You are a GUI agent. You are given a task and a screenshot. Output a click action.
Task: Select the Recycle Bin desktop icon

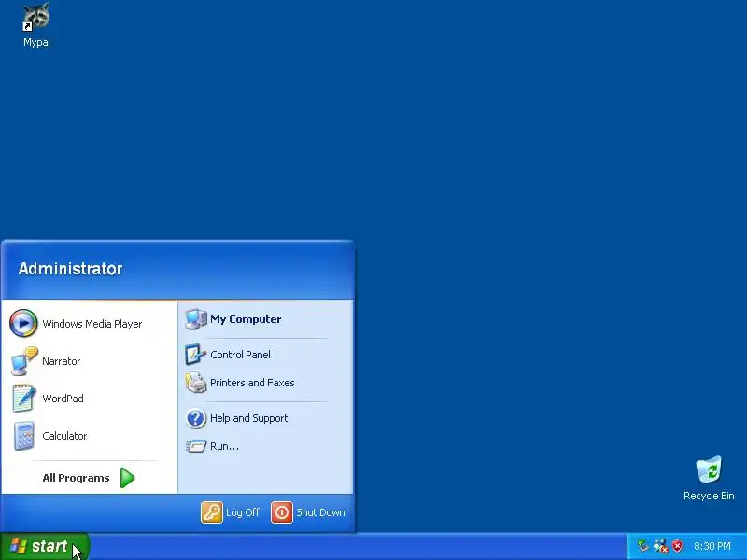pos(709,479)
